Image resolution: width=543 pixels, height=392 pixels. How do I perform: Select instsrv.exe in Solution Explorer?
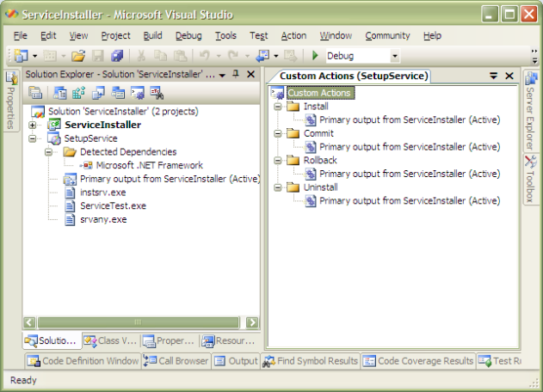(x=103, y=193)
